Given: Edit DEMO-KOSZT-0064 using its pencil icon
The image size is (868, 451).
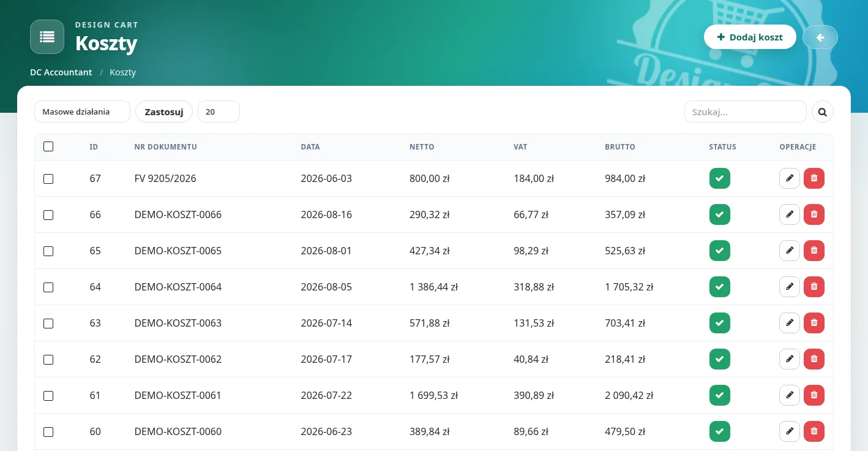Looking at the screenshot, I should [790, 287].
